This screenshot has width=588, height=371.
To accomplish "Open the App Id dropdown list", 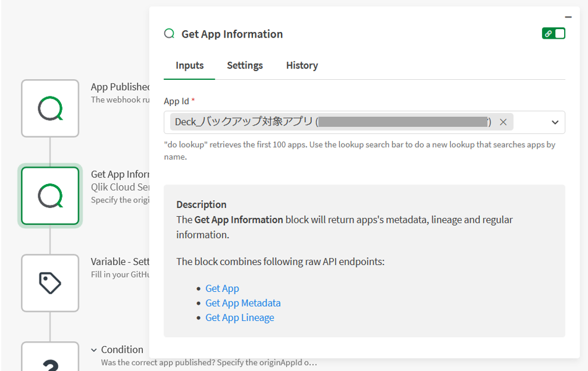I will [555, 121].
